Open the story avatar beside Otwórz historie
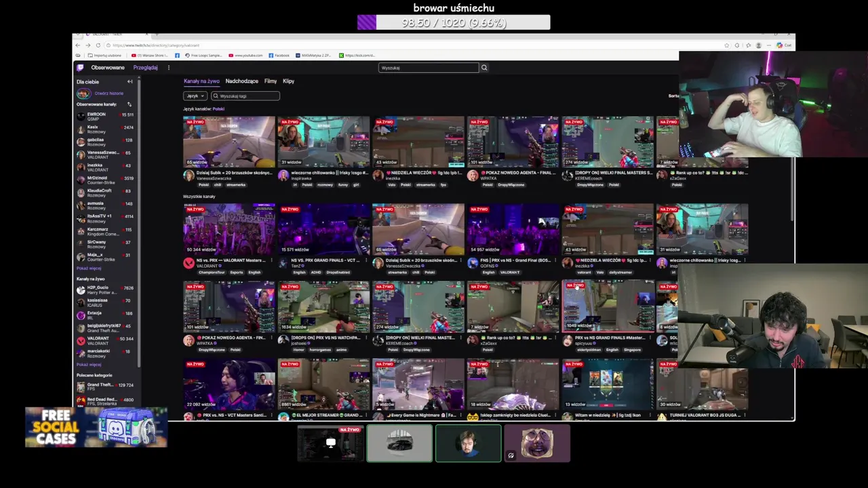 [83, 94]
